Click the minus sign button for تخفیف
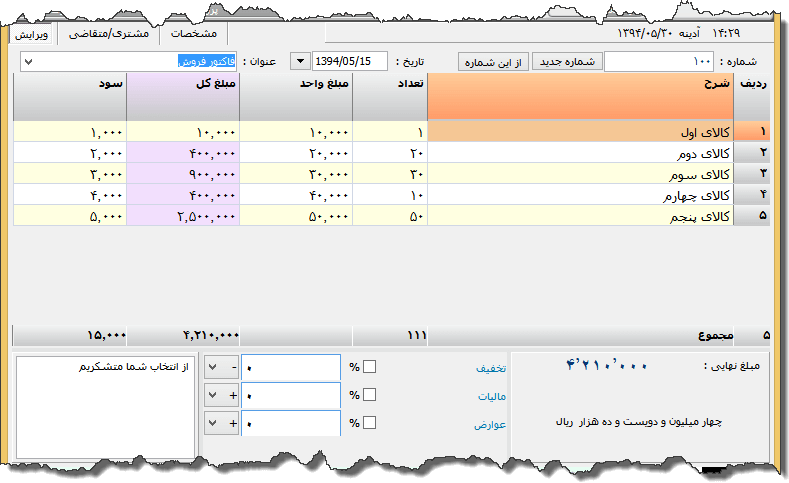 pyautogui.click(x=232, y=367)
